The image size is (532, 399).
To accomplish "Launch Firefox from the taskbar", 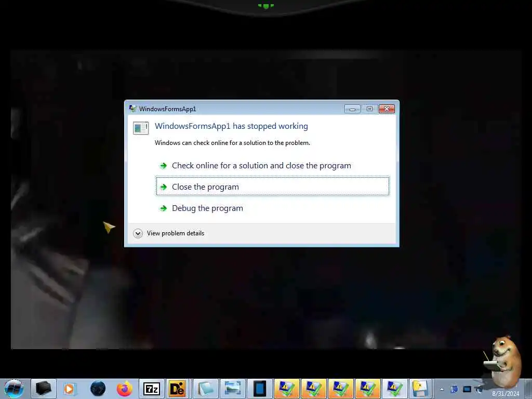I will tap(125, 389).
